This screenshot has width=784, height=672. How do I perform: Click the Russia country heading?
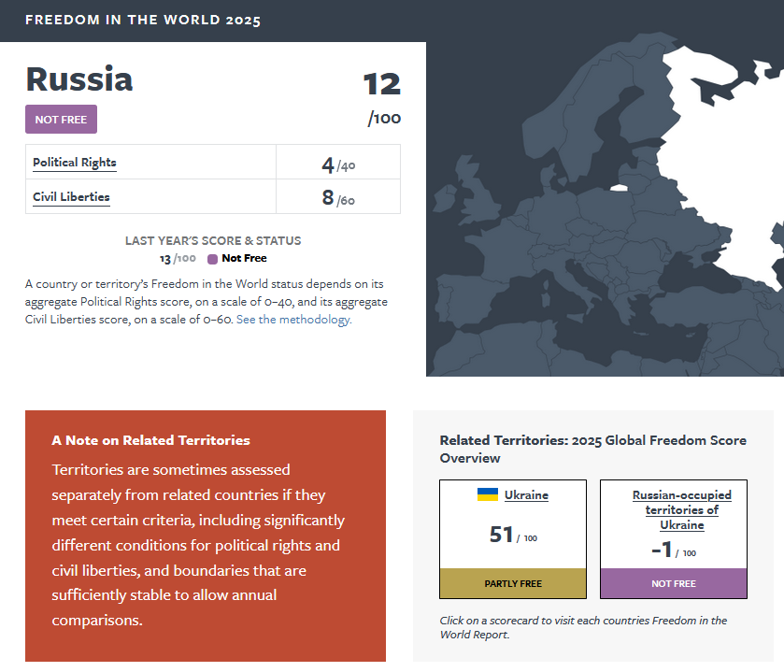click(x=79, y=79)
